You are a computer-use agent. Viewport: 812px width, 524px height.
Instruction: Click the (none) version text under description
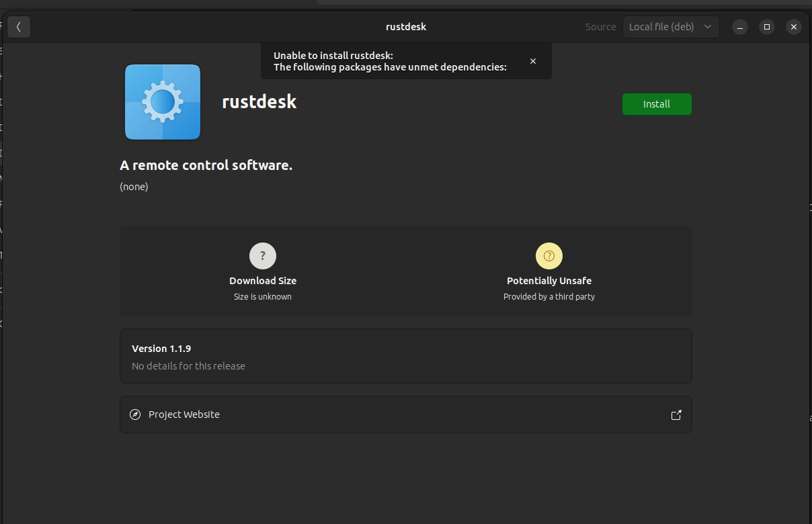[x=134, y=186]
